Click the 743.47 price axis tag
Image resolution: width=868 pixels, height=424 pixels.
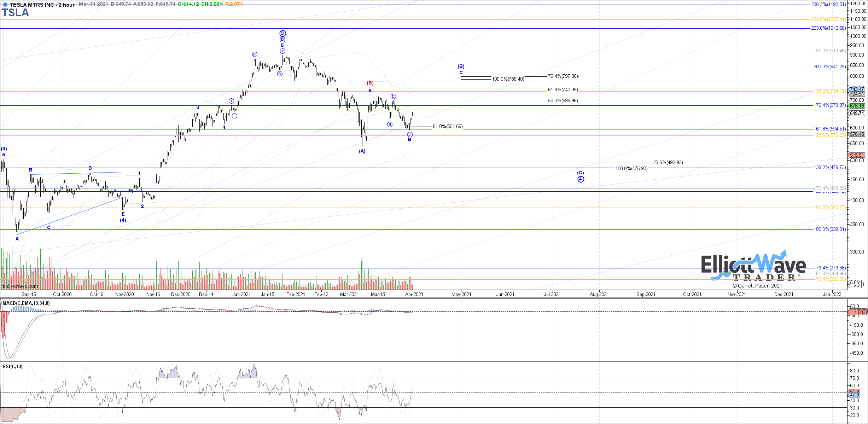pyautogui.click(x=857, y=89)
